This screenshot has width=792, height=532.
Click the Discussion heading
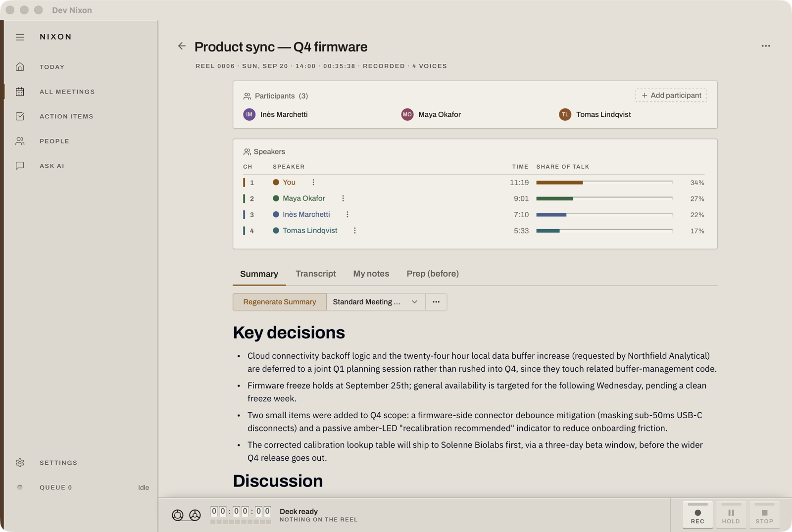coord(278,481)
